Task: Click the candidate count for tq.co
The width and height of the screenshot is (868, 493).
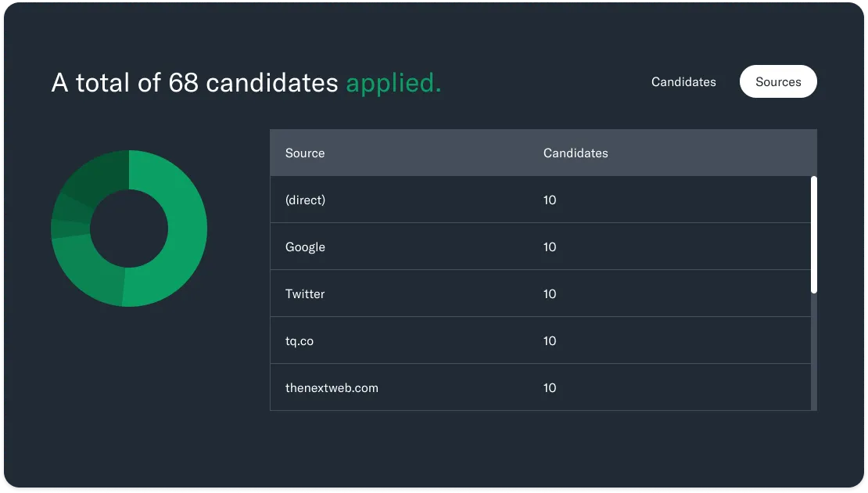Action: tap(550, 341)
